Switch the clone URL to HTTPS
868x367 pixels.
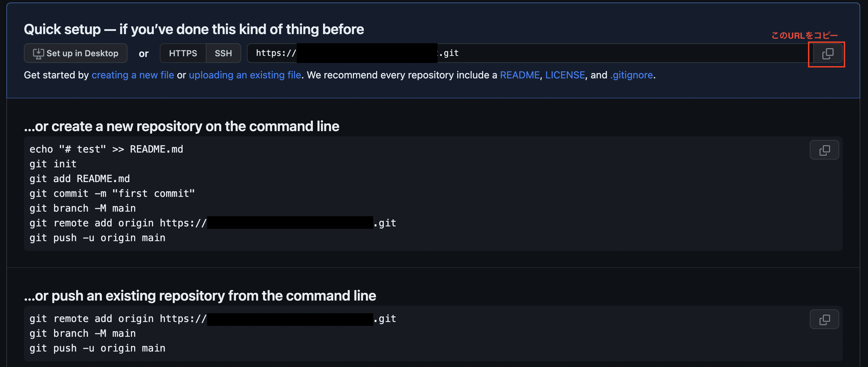coord(183,53)
